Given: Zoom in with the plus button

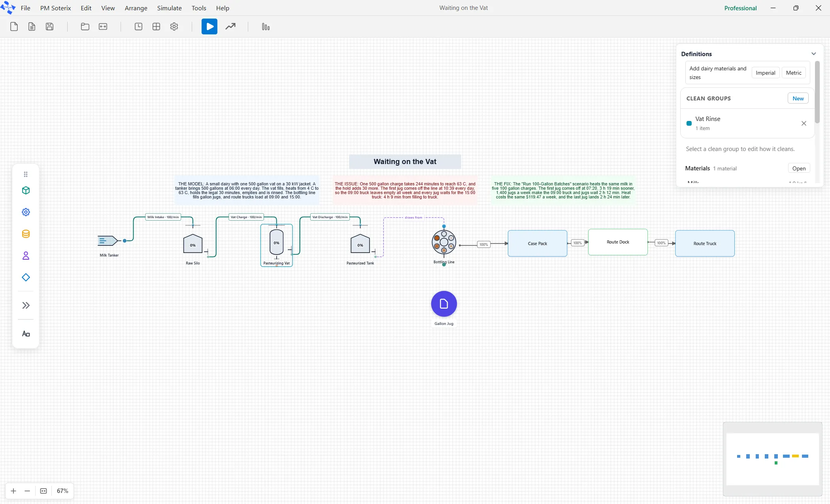Looking at the screenshot, I should click(13, 491).
